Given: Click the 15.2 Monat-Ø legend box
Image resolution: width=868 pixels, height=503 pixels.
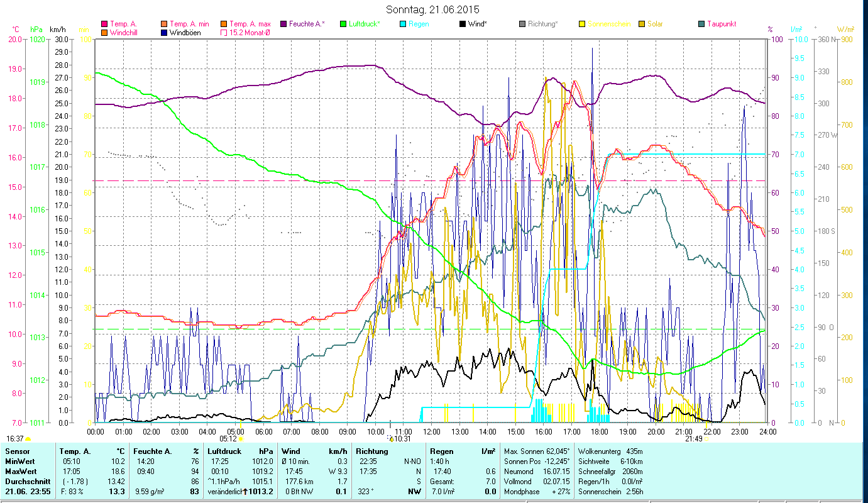Looking at the screenshot, I should coord(223,33).
